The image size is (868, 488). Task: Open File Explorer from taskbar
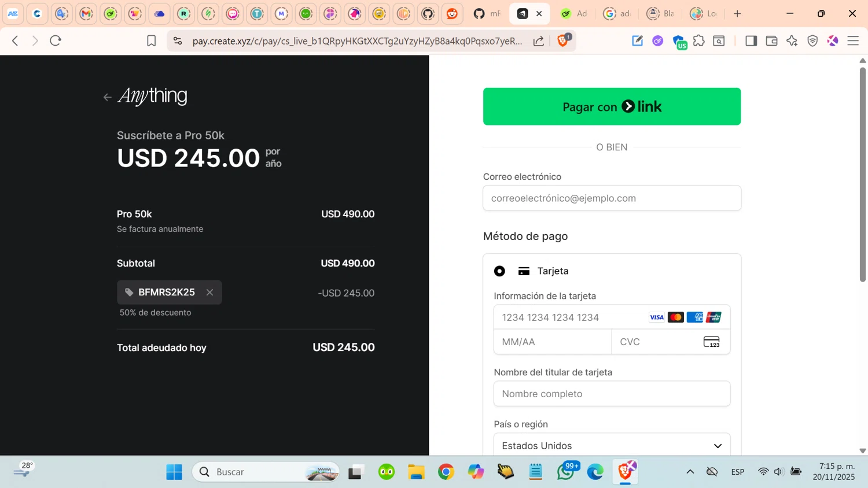(x=416, y=472)
